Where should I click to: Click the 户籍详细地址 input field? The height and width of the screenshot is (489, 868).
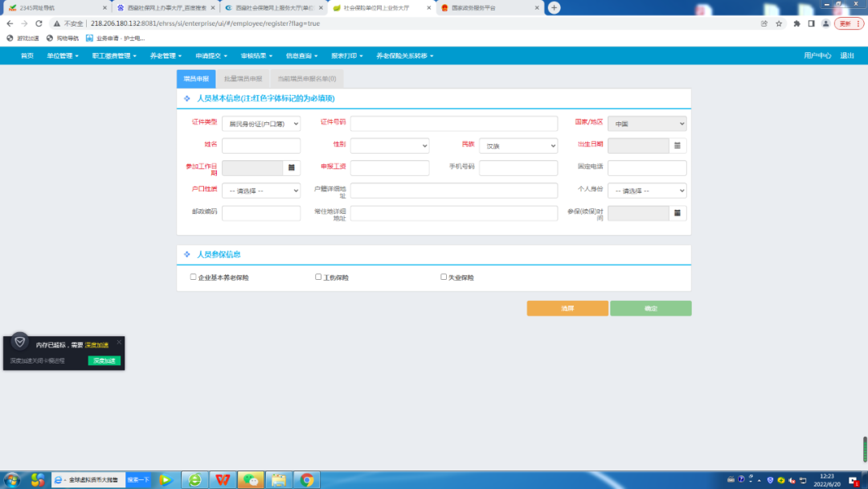(x=454, y=191)
